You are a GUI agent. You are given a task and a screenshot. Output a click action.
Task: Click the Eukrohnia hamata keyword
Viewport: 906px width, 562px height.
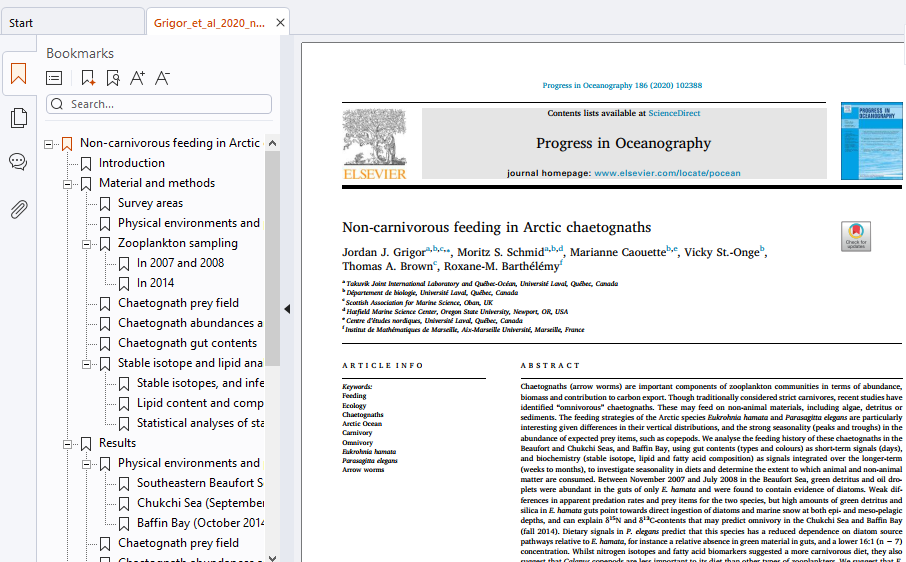click(369, 452)
